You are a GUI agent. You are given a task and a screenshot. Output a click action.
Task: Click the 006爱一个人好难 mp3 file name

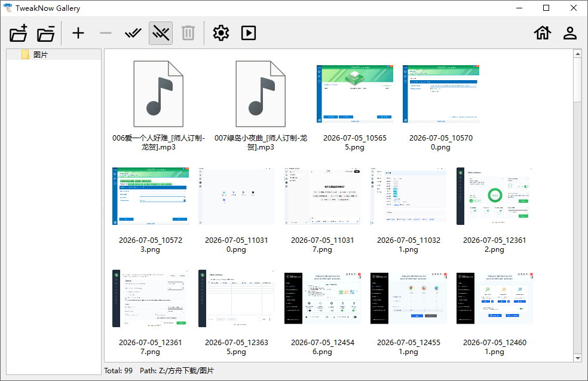158,142
